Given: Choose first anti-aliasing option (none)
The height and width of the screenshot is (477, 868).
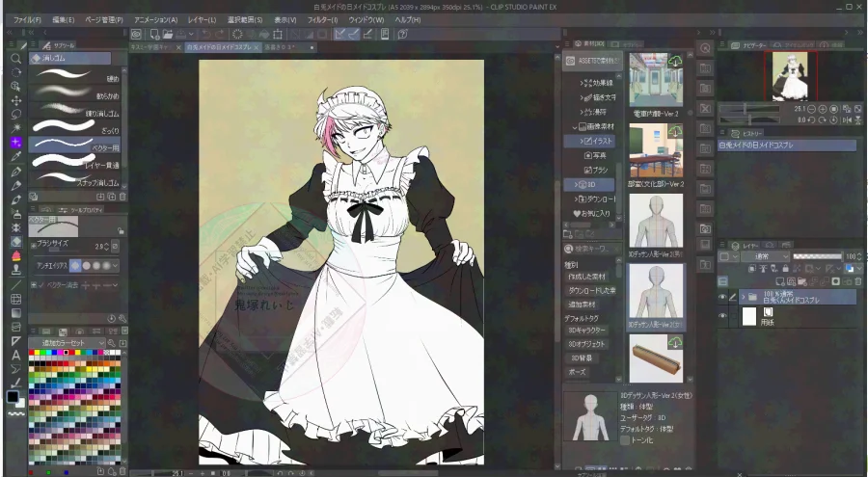Looking at the screenshot, I should click(75, 266).
